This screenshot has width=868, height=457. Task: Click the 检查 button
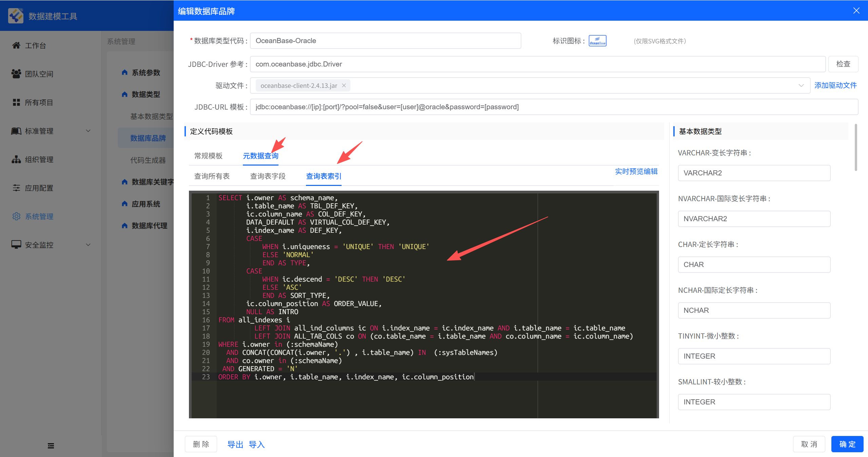[843, 64]
